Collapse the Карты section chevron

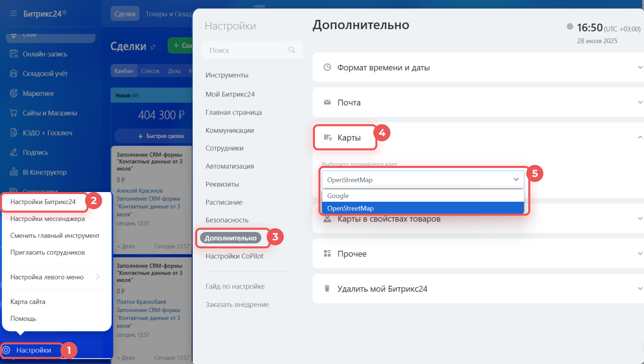(x=640, y=137)
